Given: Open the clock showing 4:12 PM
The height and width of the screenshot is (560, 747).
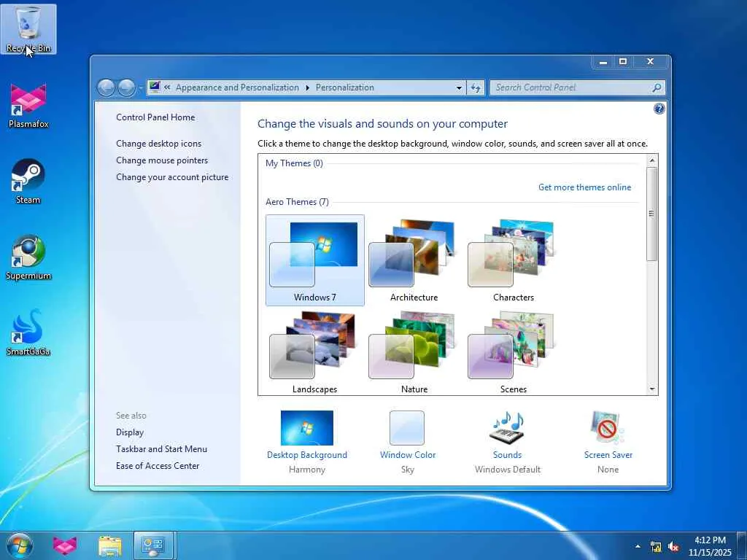Looking at the screenshot, I should 710,545.
